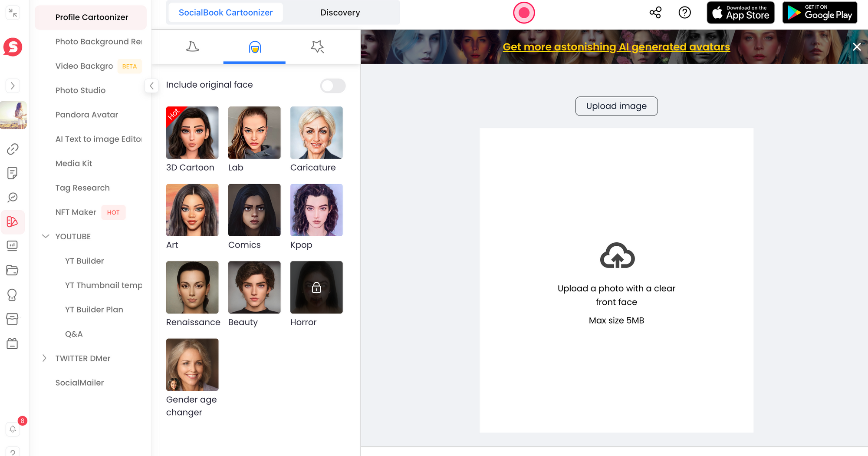Image resolution: width=868 pixels, height=456 pixels.
Task: Select the star sparkle style tab
Action: click(317, 47)
